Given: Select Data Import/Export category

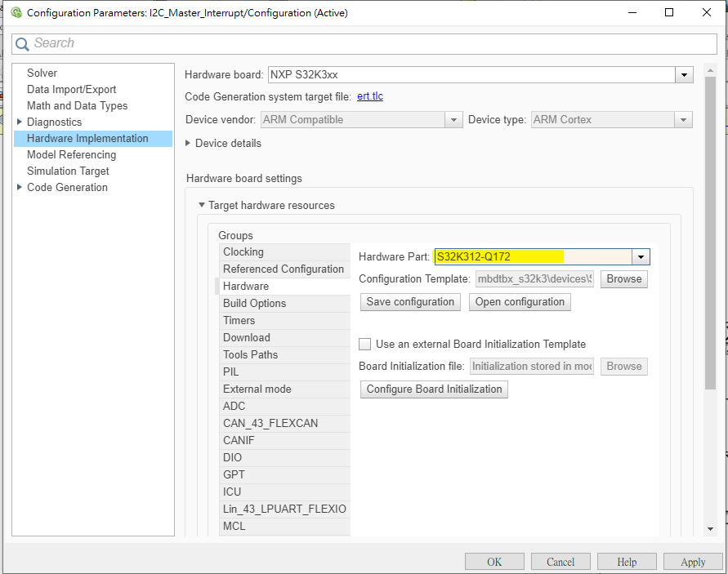Looking at the screenshot, I should coord(72,89).
